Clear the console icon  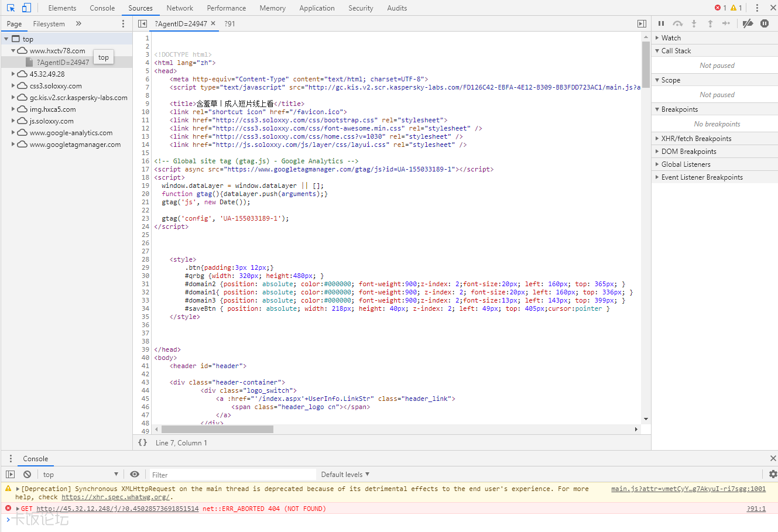point(27,474)
